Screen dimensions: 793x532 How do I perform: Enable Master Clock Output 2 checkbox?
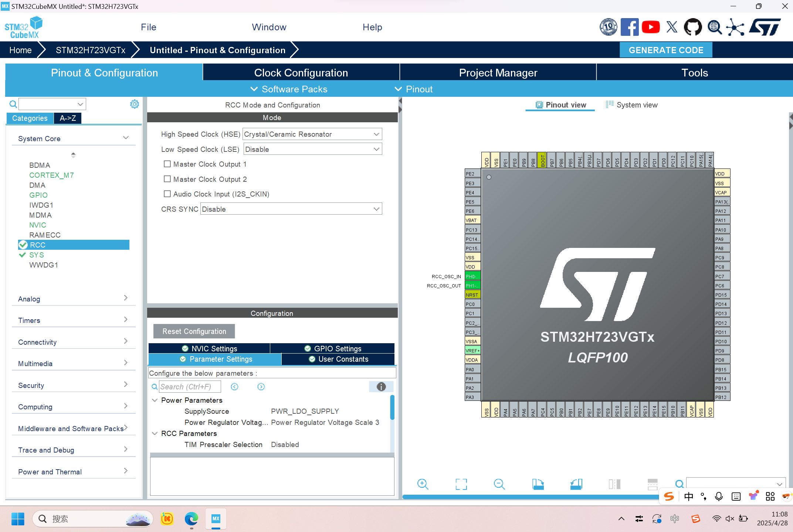click(167, 179)
